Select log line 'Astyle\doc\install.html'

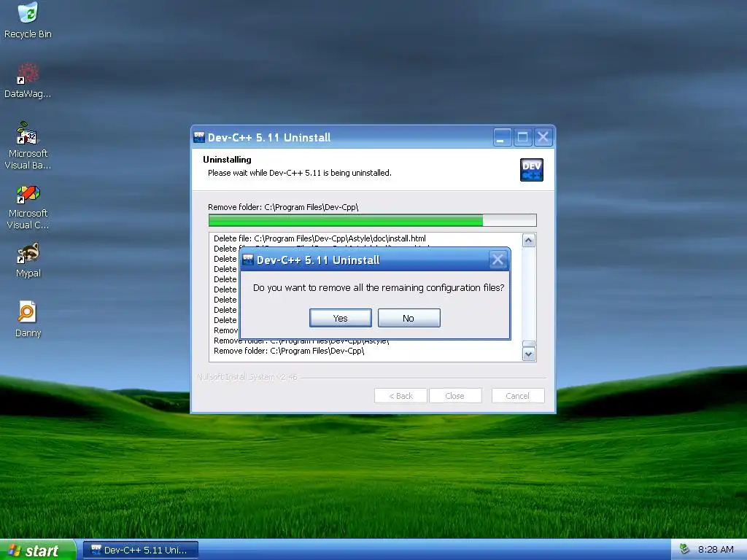click(x=320, y=238)
